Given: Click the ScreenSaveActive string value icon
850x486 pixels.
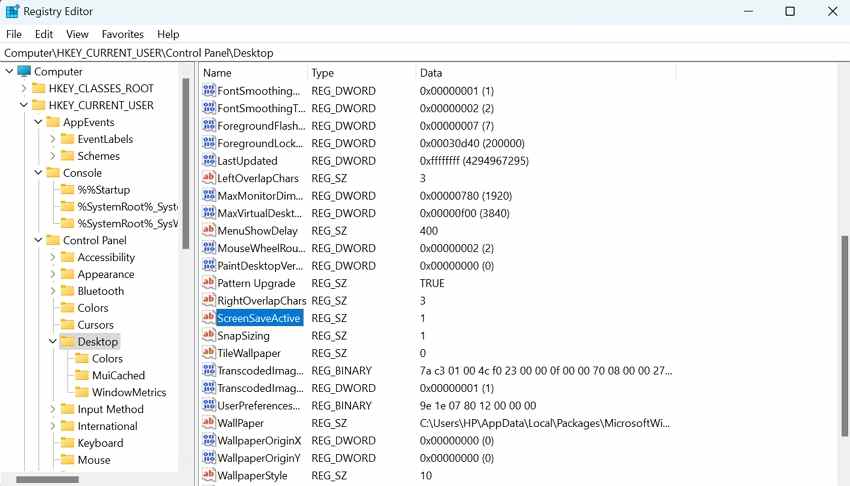Looking at the screenshot, I should (x=209, y=317).
